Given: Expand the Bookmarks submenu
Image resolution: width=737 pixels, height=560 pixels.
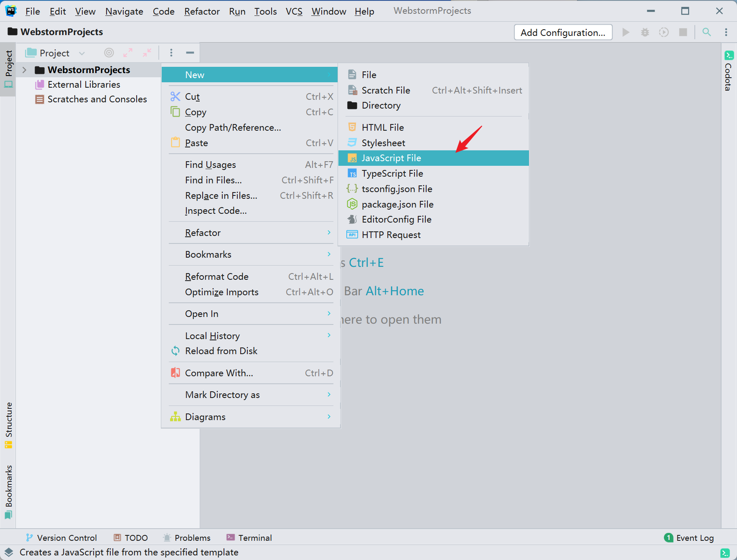Looking at the screenshot, I should coord(251,254).
